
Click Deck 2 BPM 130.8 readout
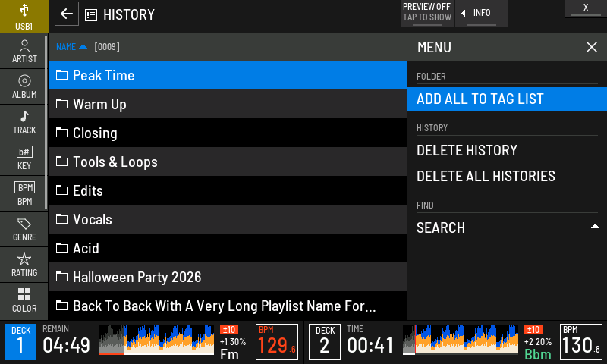pyautogui.click(x=581, y=342)
